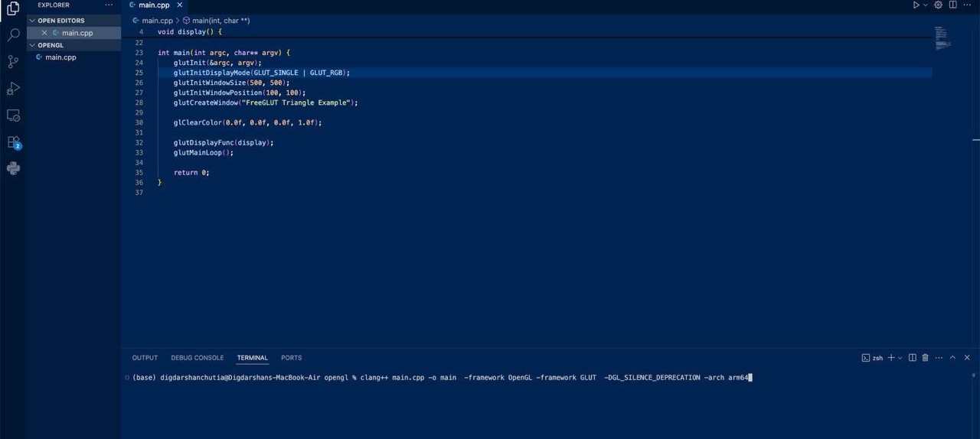Click on glutMainLoop() code line

point(203,153)
